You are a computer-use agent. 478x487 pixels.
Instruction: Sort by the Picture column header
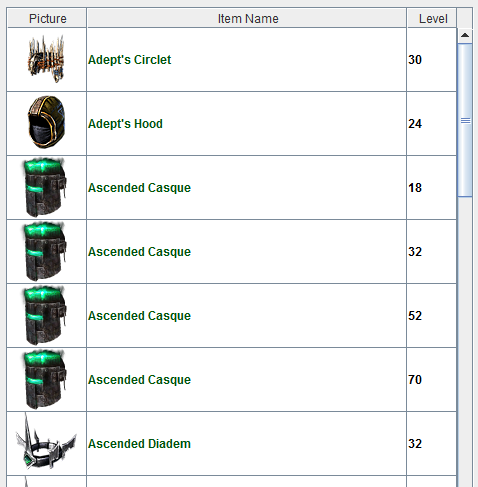(x=47, y=18)
